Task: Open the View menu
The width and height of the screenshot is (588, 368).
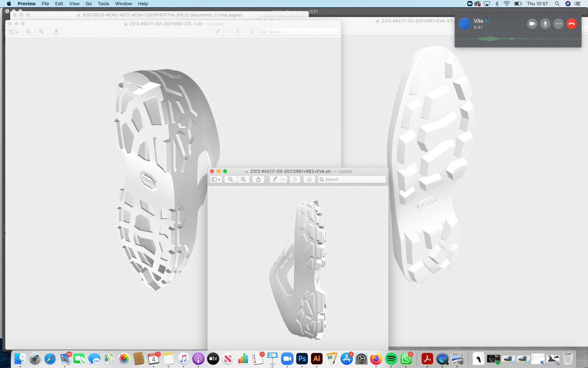Action: pos(74,3)
